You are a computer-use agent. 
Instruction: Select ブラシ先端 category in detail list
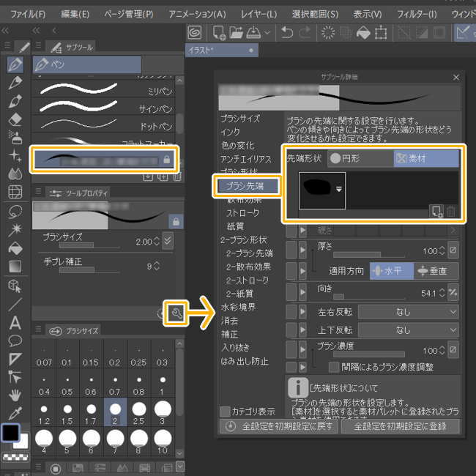247,186
